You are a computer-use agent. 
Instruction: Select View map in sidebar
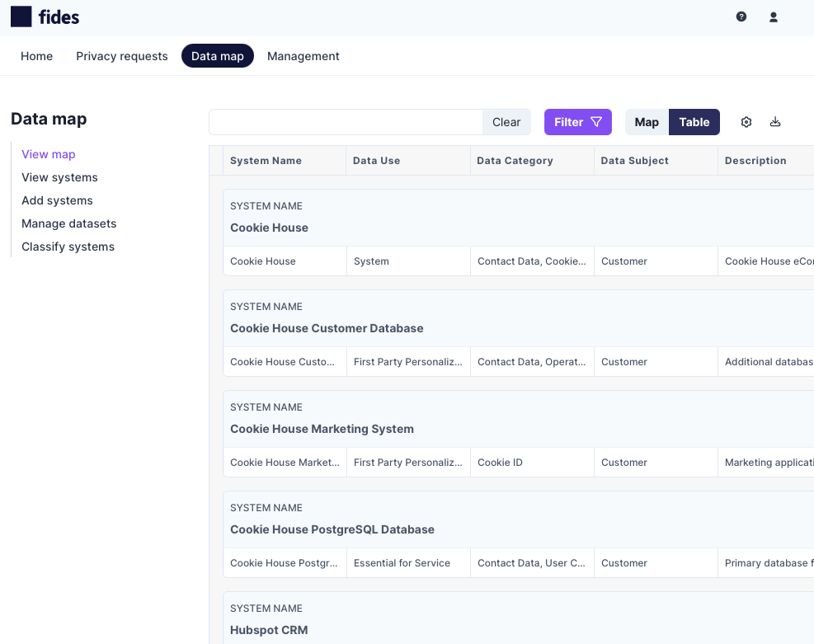click(49, 154)
